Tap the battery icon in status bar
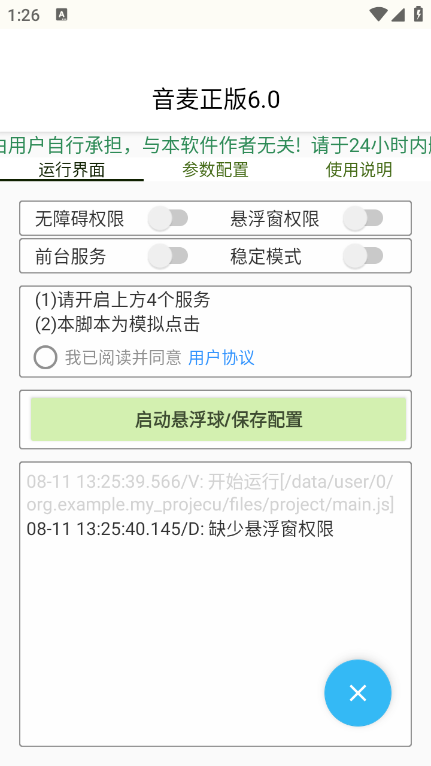This screenshot has width=431, height=766. tap(418, 14)
